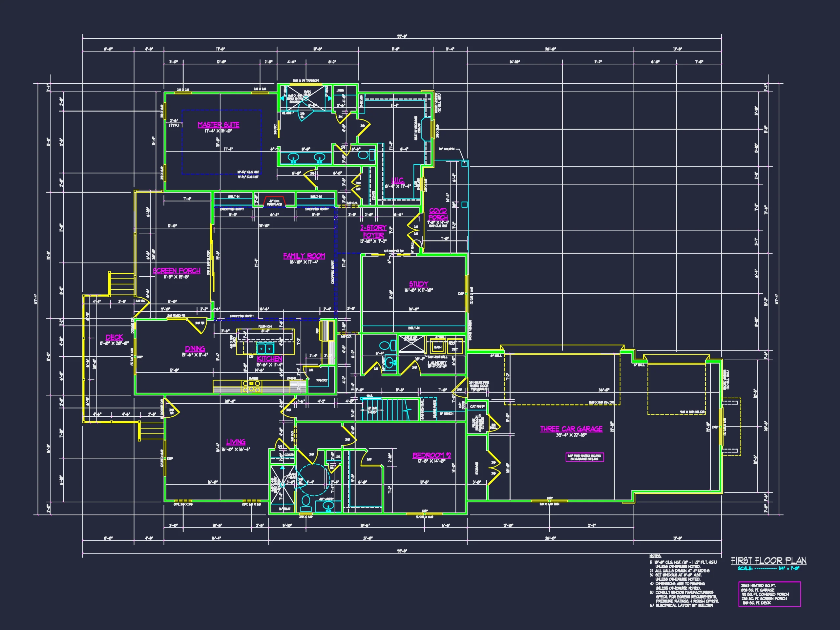Select the FIRST FLOOR PLAN title

769,560
